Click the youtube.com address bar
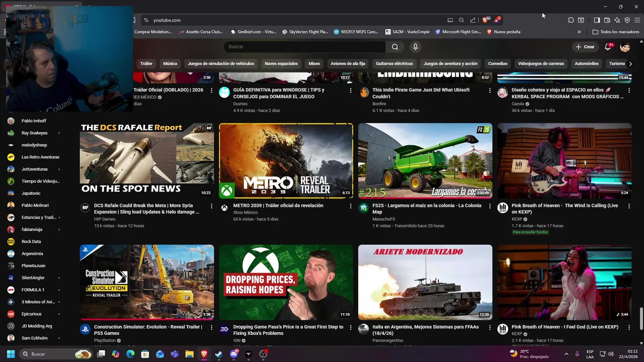 [x=297, y=20]
